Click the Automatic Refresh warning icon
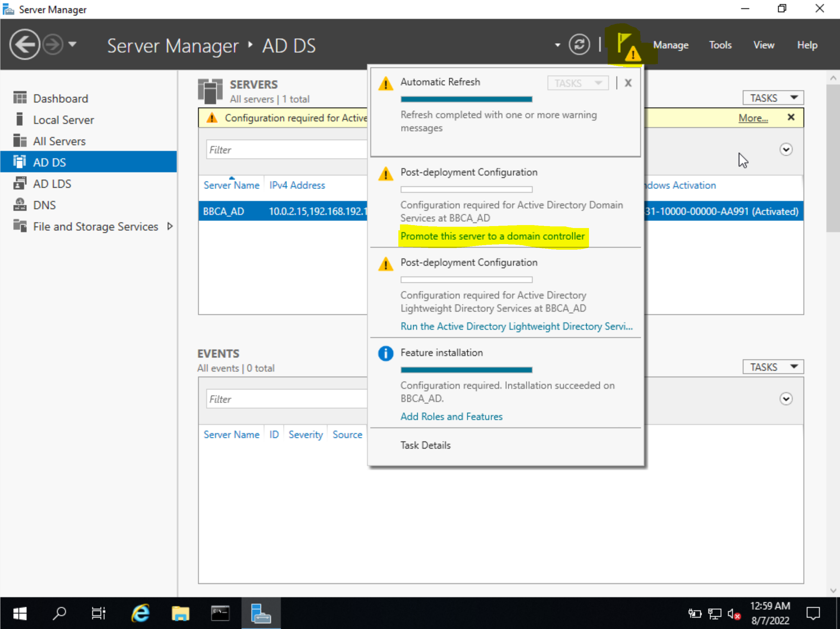The image size is (840, 629). [386, 83]
